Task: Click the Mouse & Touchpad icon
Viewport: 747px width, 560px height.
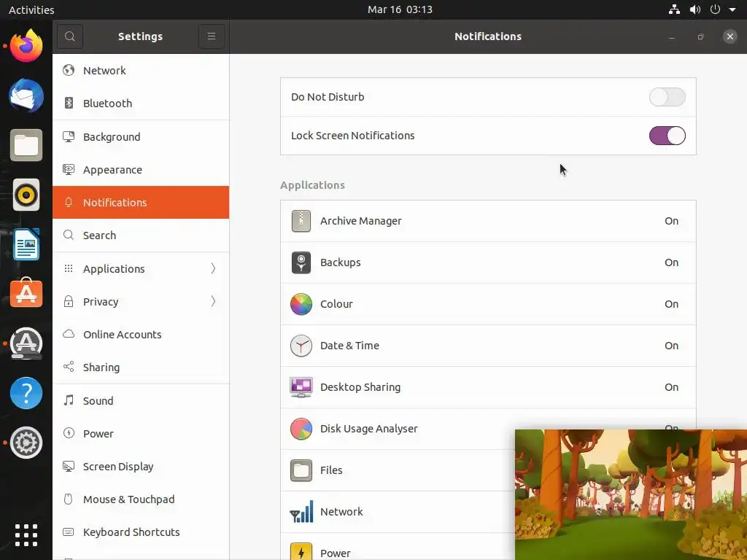Action: click(x=69, y=499)
